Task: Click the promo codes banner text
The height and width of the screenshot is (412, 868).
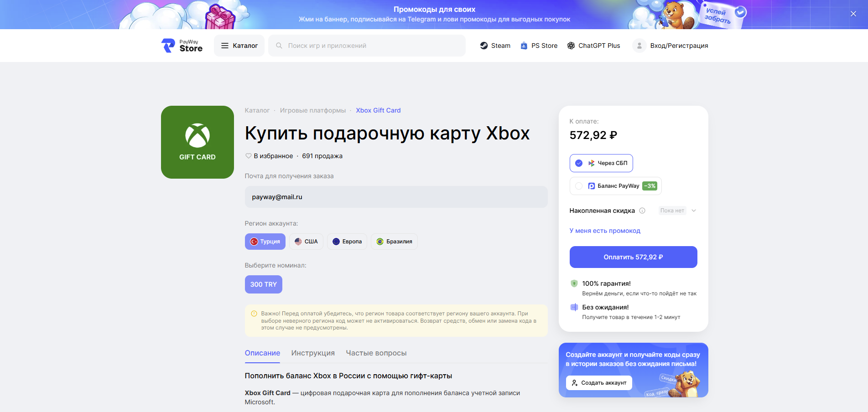Action: point(434,14)
